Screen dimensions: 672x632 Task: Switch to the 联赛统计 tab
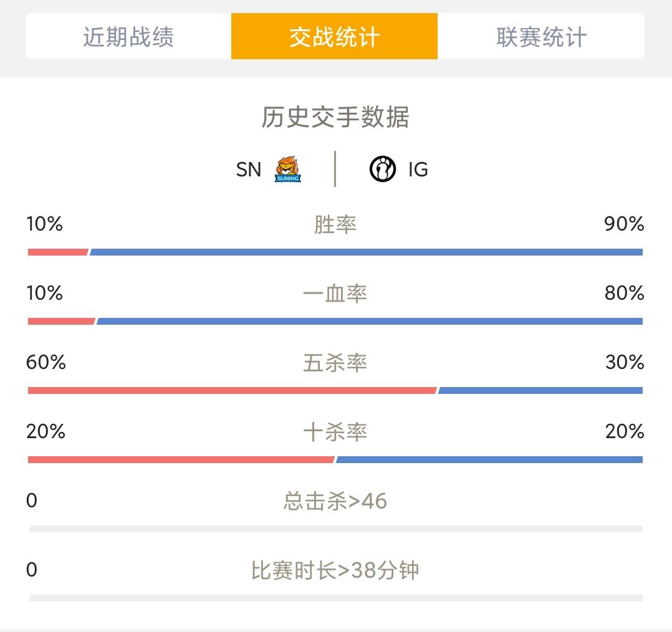541,36
